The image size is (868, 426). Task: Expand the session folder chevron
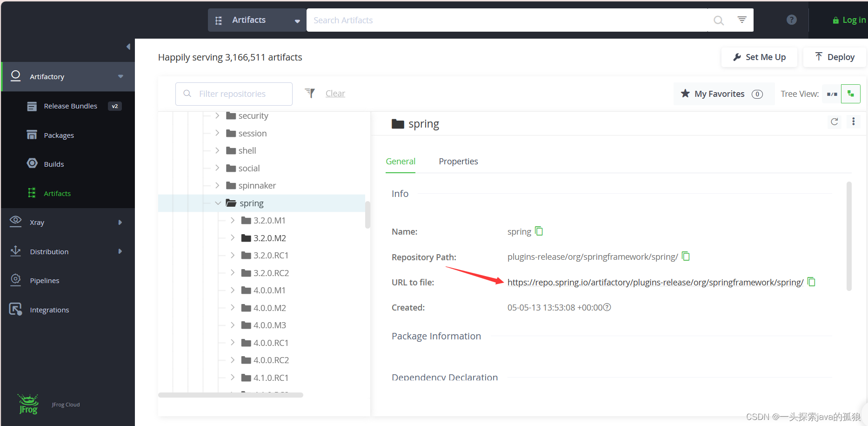pos(217,133)
